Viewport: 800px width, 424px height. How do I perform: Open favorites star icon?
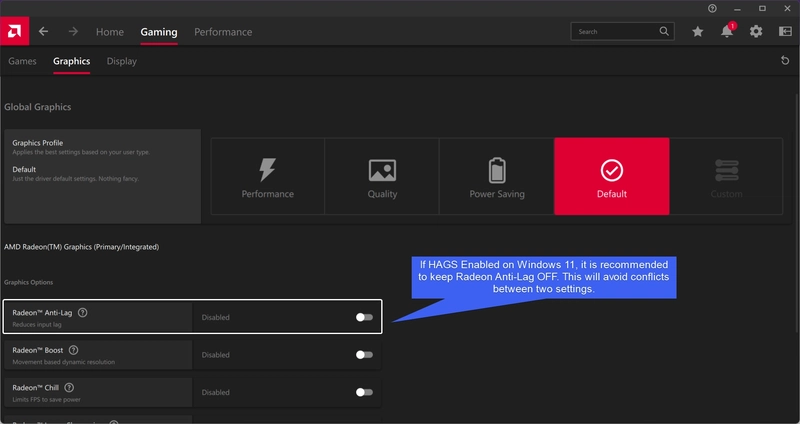(x=697, y=32)
